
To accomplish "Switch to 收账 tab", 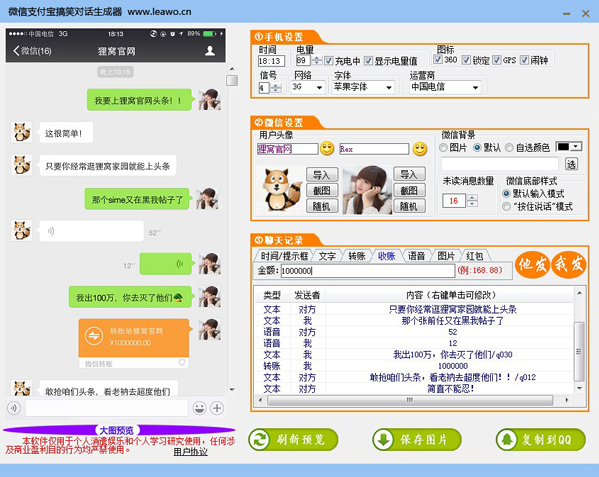I will pos(386,256).
